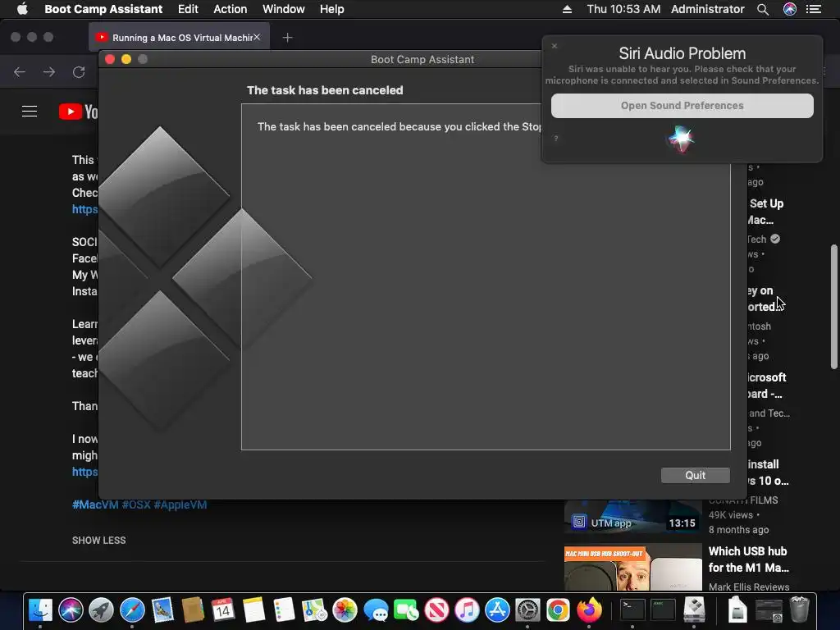Click #OSX hashtag link
Image resolution: width=840 pixels, height=630 pixels.
(x=136, y=504)
